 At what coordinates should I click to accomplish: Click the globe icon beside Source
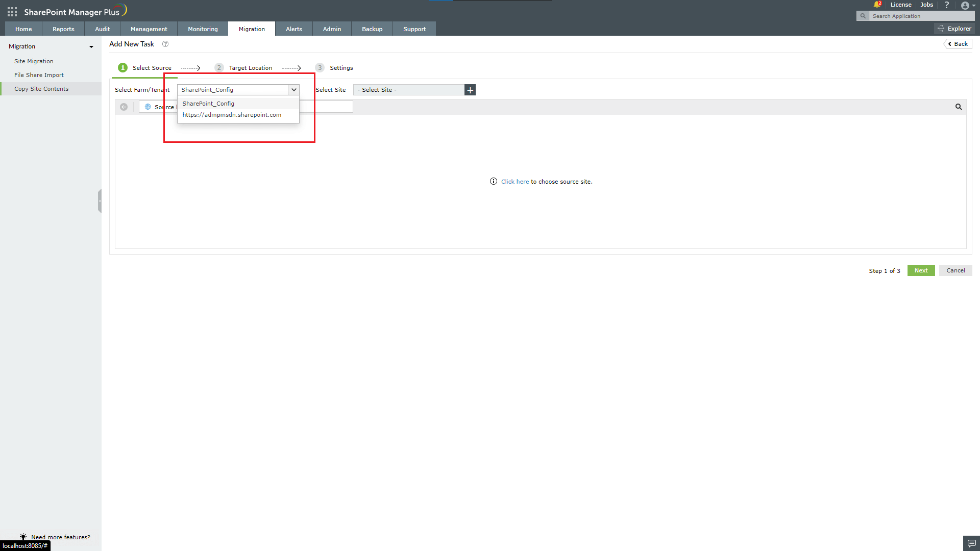(148, 107)
